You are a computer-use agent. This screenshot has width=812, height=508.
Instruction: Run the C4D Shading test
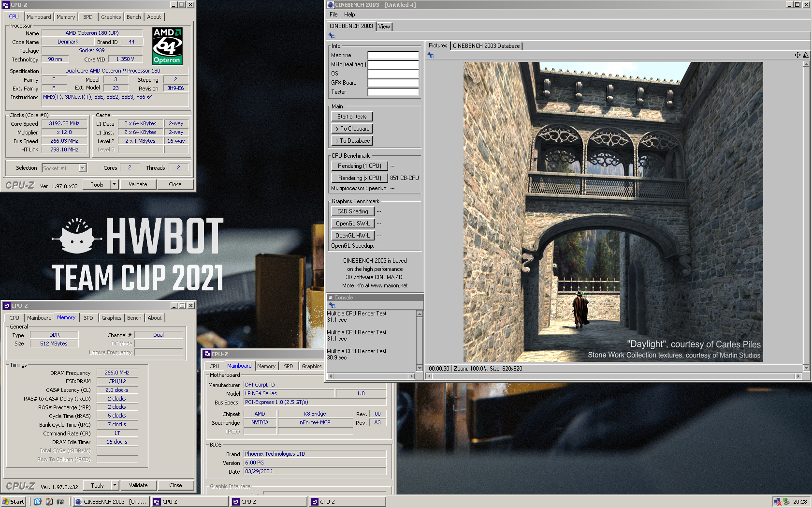click(x=353, y=211)
